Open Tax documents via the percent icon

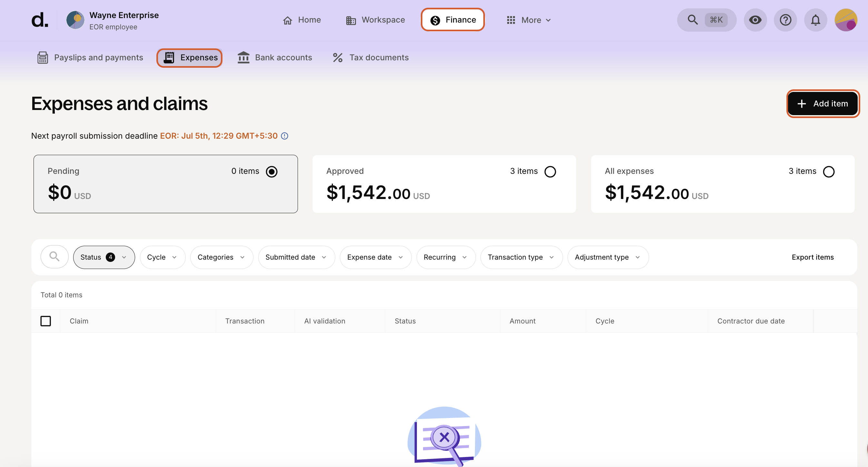[370, 57]
